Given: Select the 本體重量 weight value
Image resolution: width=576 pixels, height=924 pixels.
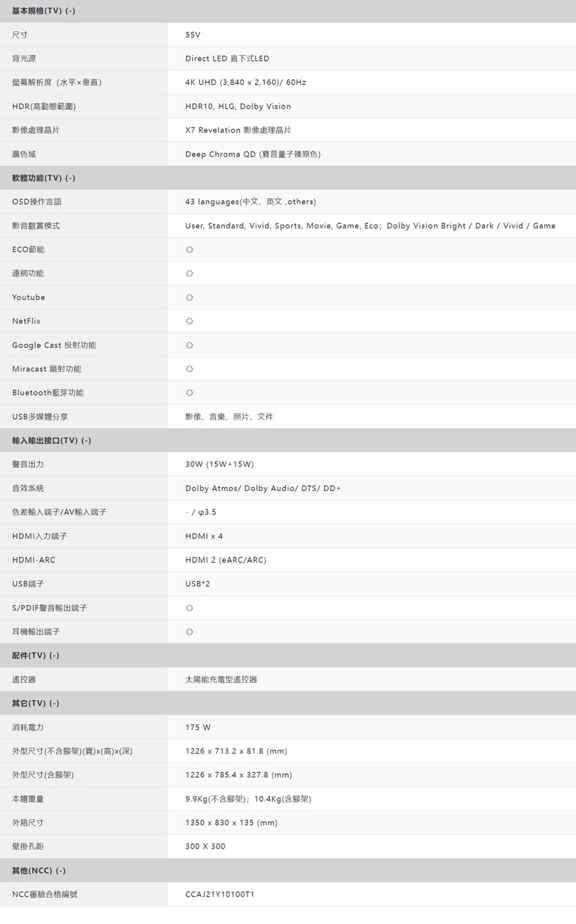Looking at the screenshot, I should [x=248, y=799].
